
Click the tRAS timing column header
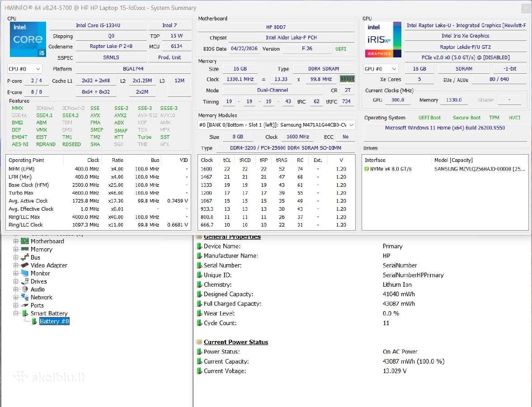(282, 160)
